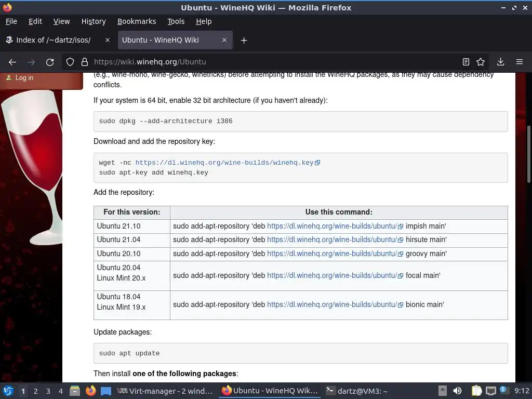The height and width of the screenshot is (399, 532).
Task: Reload the current WineHQ page
Action: pyautogui.click(x=50, y=62)
